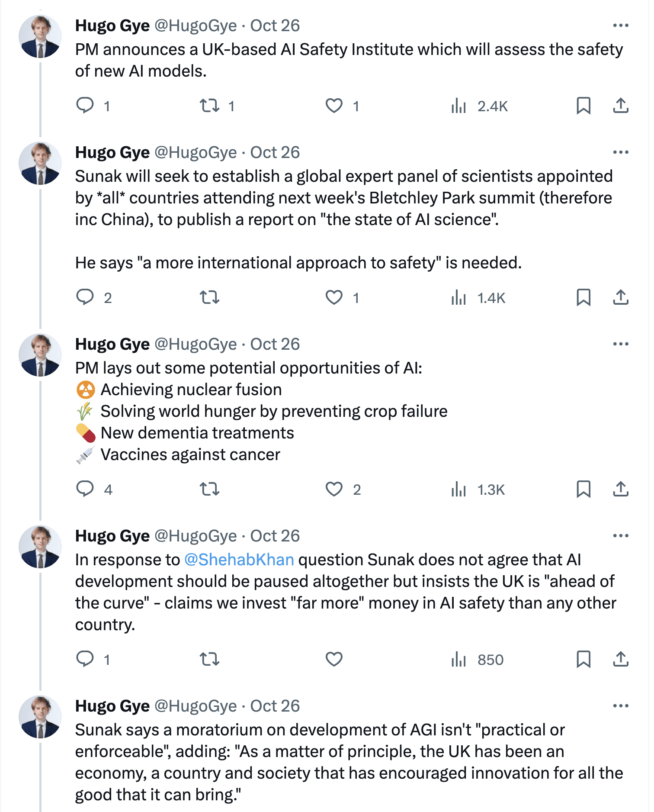View analytics showing 1.3K views
Screen dimensions: 654x812
(x=478, y=490)
